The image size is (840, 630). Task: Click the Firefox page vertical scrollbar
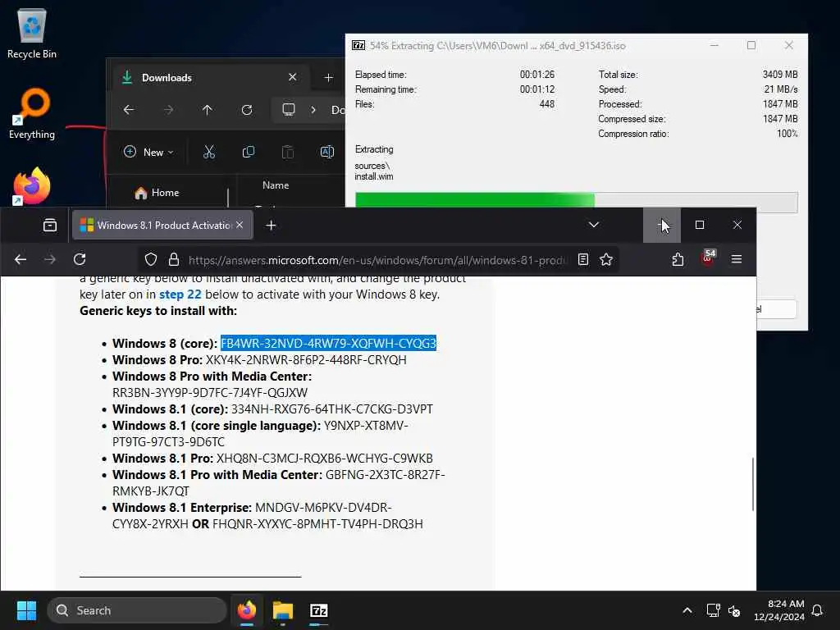point(753,484)
